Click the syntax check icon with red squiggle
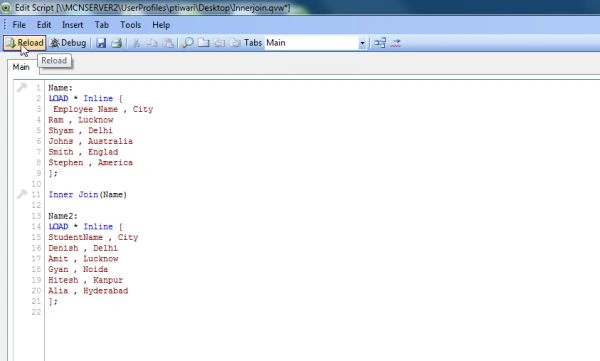The height and width of the screenshot is (361, 600). click(396, 43)
